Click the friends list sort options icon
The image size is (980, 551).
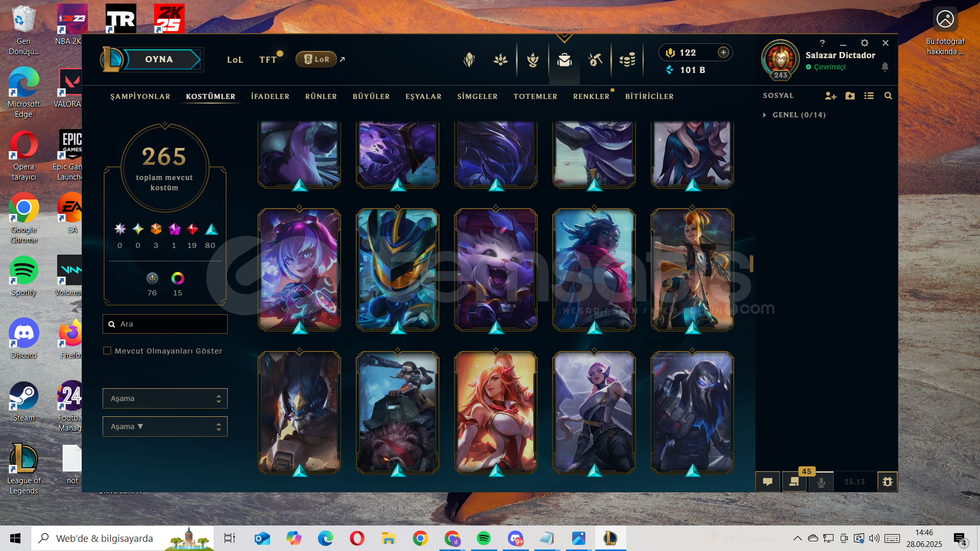tap(869, 96)
